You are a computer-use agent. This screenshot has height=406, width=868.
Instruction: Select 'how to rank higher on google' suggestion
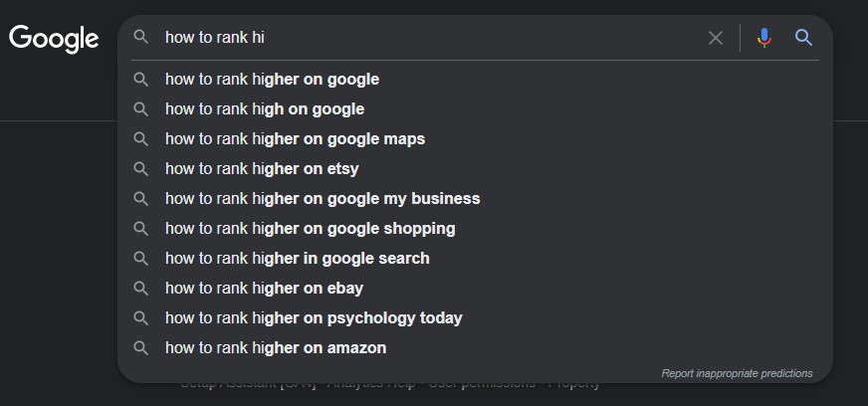[x=272, y=79]
